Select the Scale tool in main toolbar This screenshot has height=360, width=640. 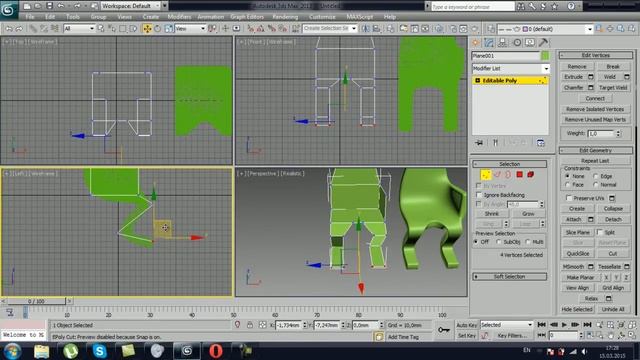tap(168, 29)
